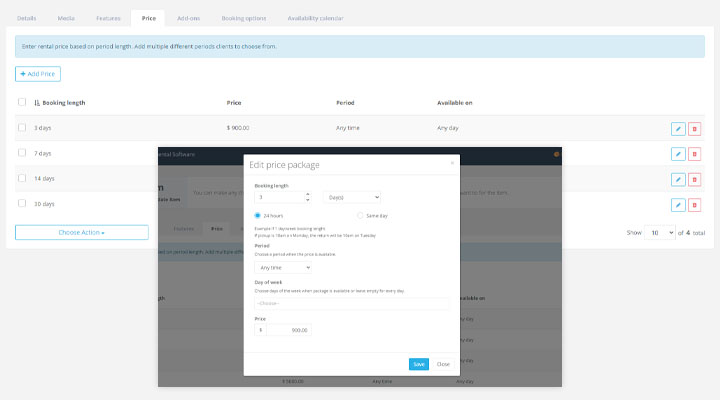Click the Any time cell in 3 days row
The height and width of the screenshot is (400, 720).
click(x=348, y=128)
